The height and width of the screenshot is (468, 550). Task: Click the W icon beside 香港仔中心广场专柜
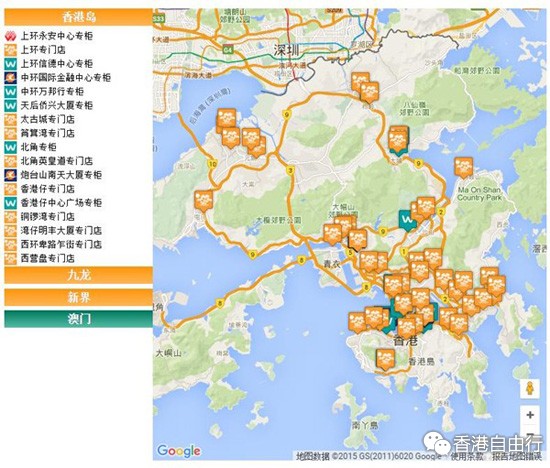(x=10, y=203)
